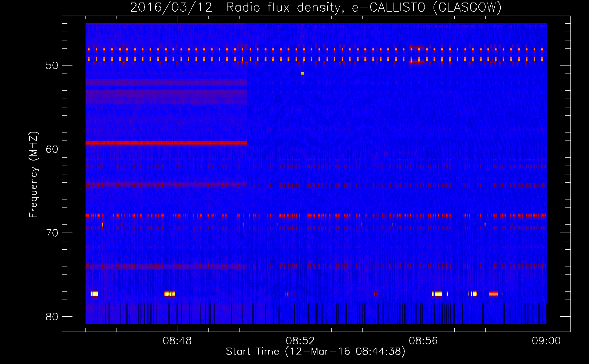Click the 80 frequency tick label
The width and height of the screenshot is (589, 364).
[x=52, y=317]
